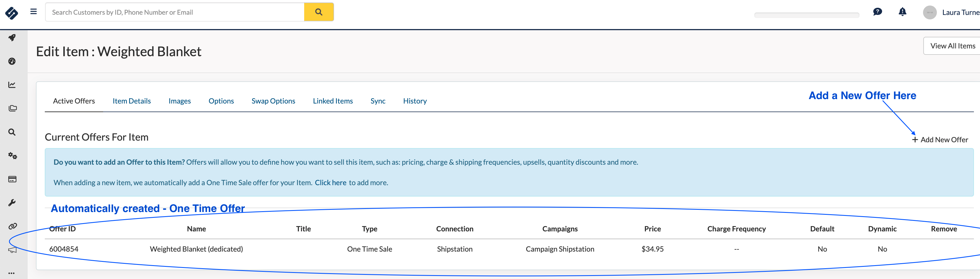The width and height of the screenshot is (980, 279).
Task: Click the folders icon in sidebar
Action: (x=12, y=108)
